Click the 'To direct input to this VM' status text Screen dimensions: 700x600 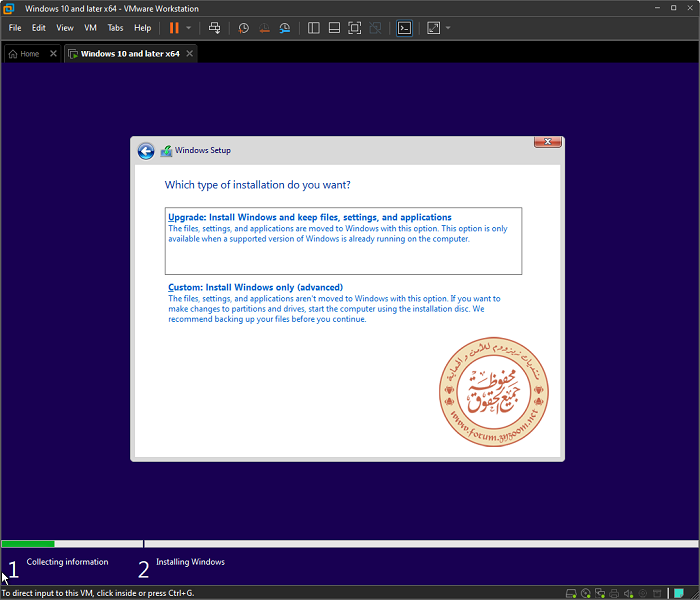[98, 593]
